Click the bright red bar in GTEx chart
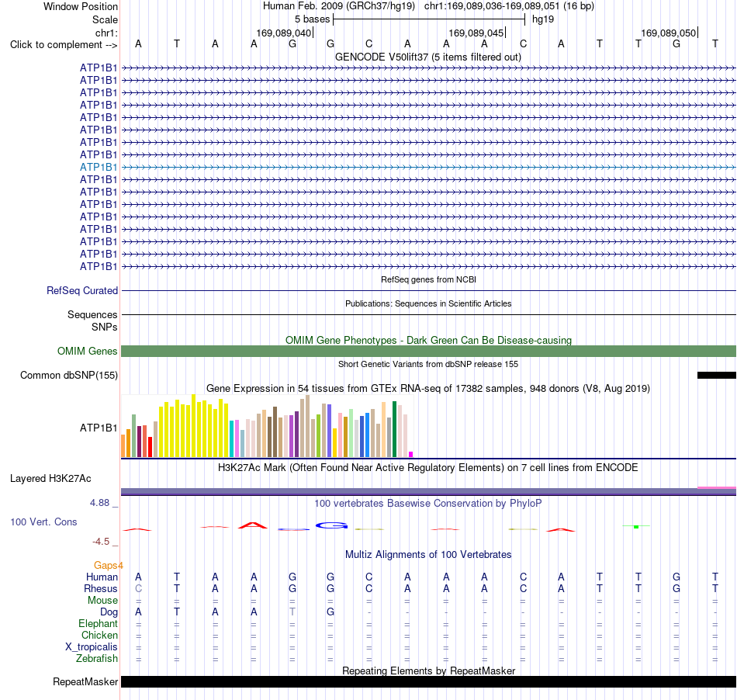 pos(150,447)
